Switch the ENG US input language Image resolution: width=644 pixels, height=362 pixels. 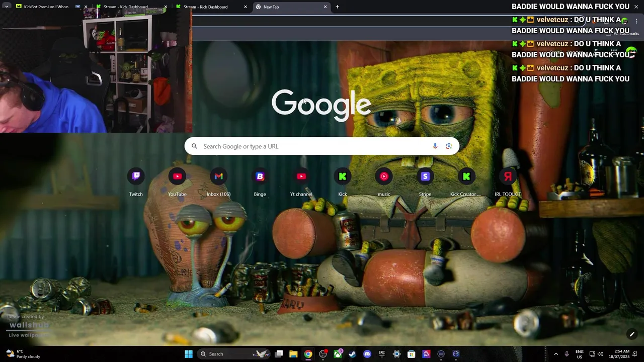pyautogui.click(x=579, y=354)
